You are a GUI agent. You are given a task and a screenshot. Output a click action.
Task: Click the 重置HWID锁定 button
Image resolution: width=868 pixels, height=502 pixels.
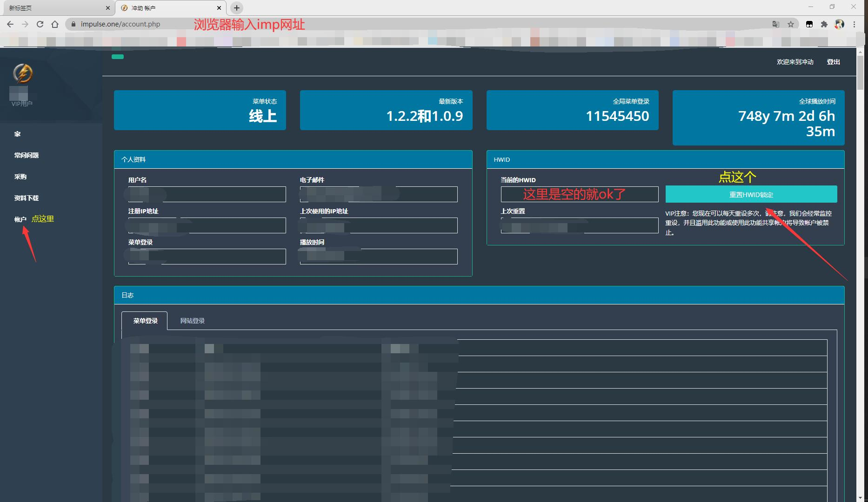tap(751, 194)
